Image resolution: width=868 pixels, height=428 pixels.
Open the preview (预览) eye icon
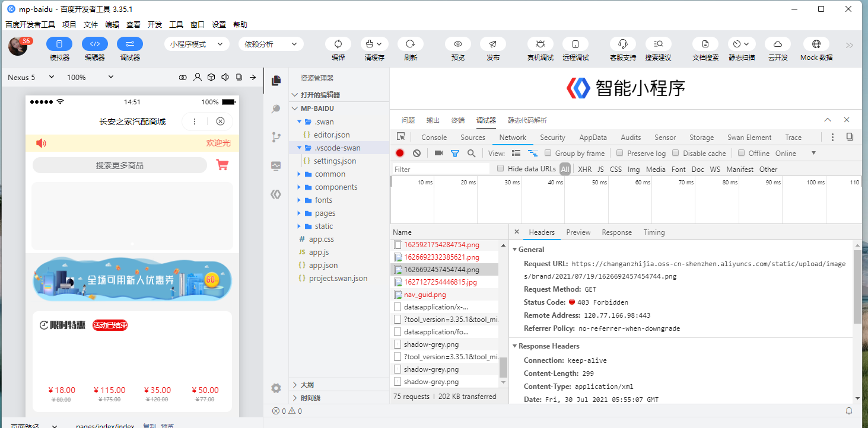point(458,44)
